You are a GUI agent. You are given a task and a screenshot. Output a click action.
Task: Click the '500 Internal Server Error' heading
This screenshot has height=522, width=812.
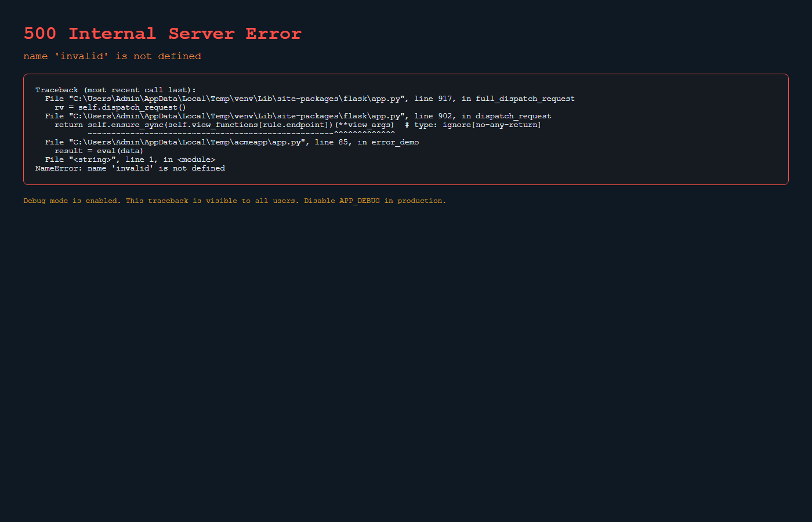click(x=162, y=34)
